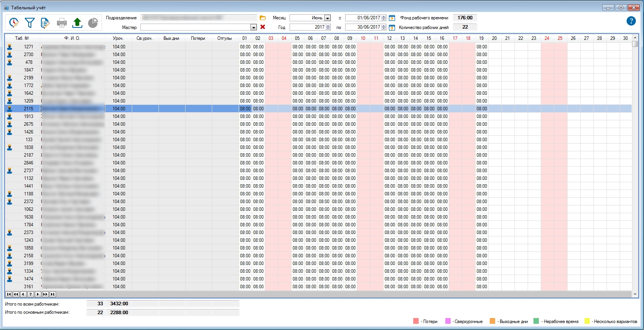Open the pie chart report icon

[93, 23]
